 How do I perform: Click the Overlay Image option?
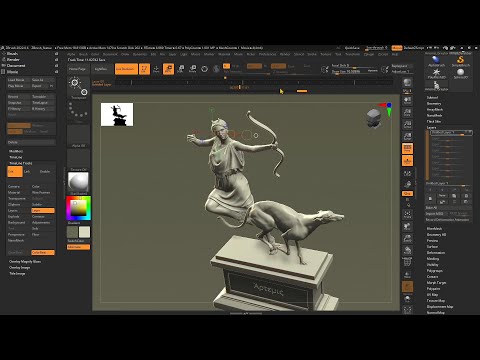pos(19,268)
